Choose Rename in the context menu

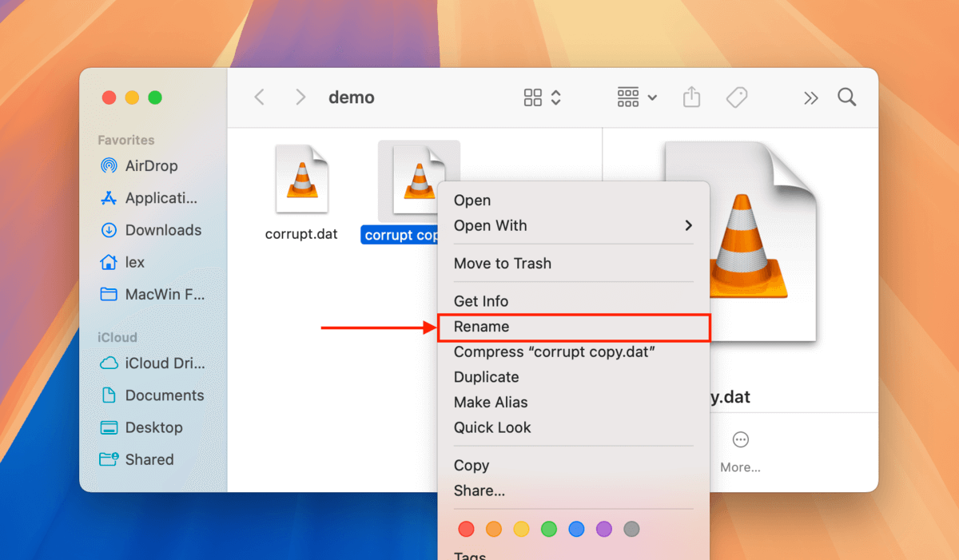point(574,327)
